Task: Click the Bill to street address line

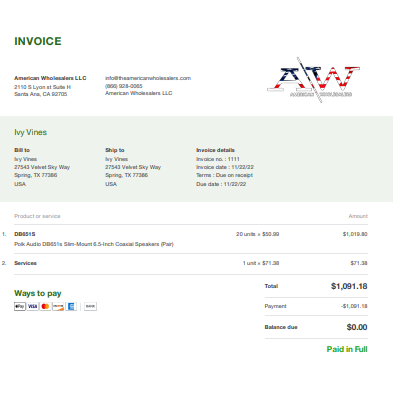Action: (42, 167)
